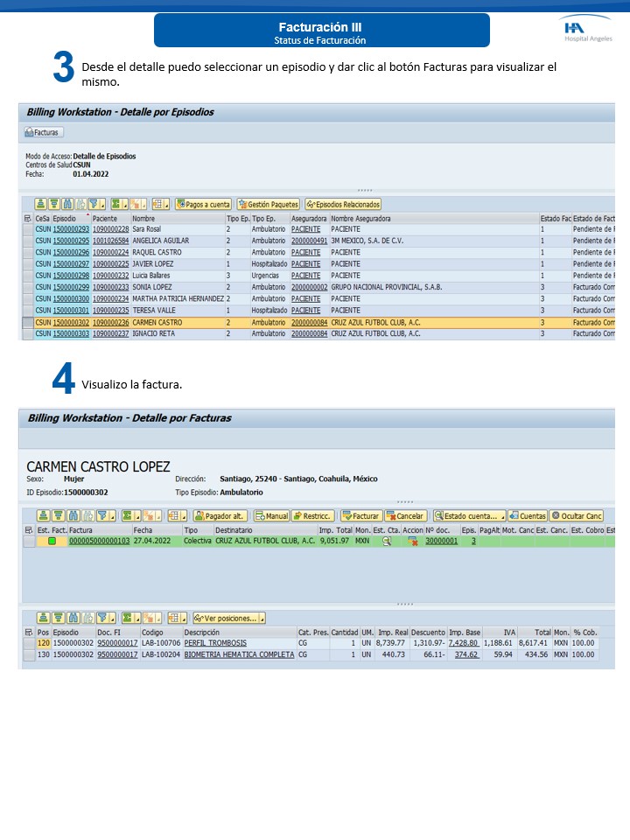The width and height of the screenshot is (630, 840).
Task: Select row checkbox for CARMEN CASTRO episode
Action: tap(28, 322)
